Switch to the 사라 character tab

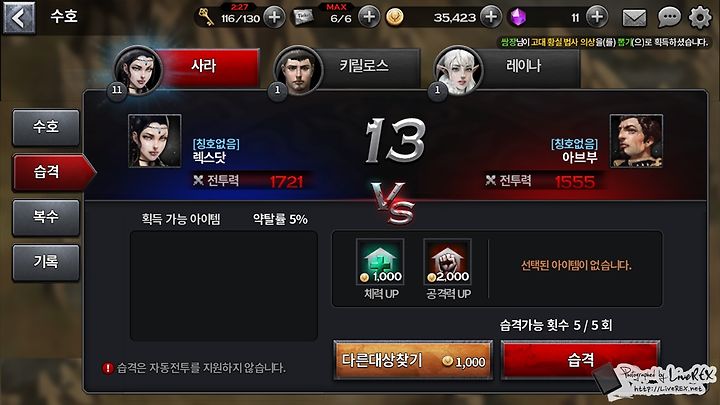point(187,69)
